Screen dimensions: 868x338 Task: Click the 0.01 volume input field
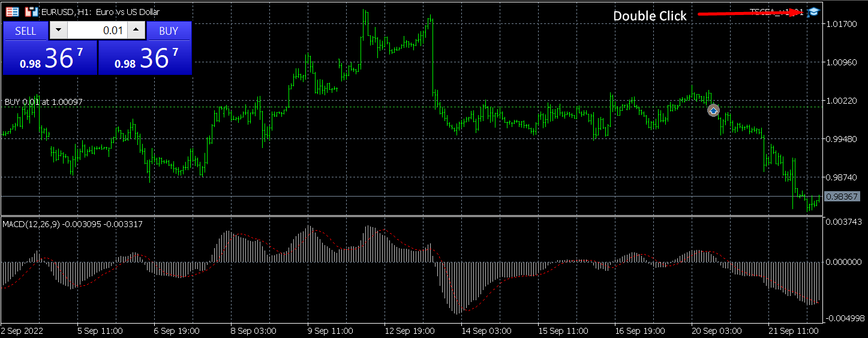click(97, 31)
